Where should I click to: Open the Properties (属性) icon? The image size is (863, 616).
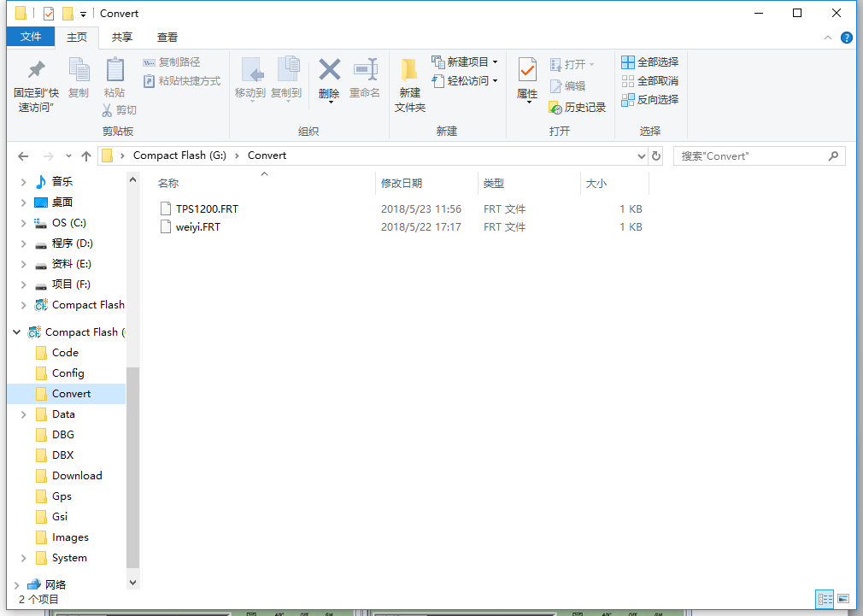(527, 70)
